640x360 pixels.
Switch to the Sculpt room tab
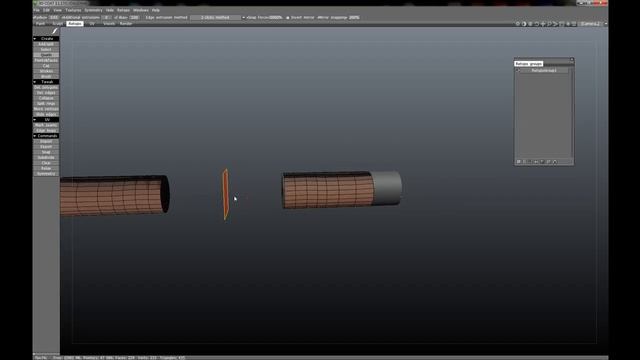pyautogui.click(x=58, y=24)
